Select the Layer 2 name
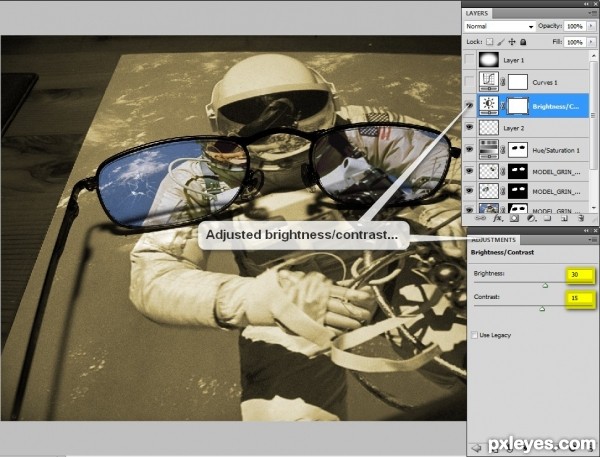The height and width of the screenshot is (457, 600). (514, 128)
